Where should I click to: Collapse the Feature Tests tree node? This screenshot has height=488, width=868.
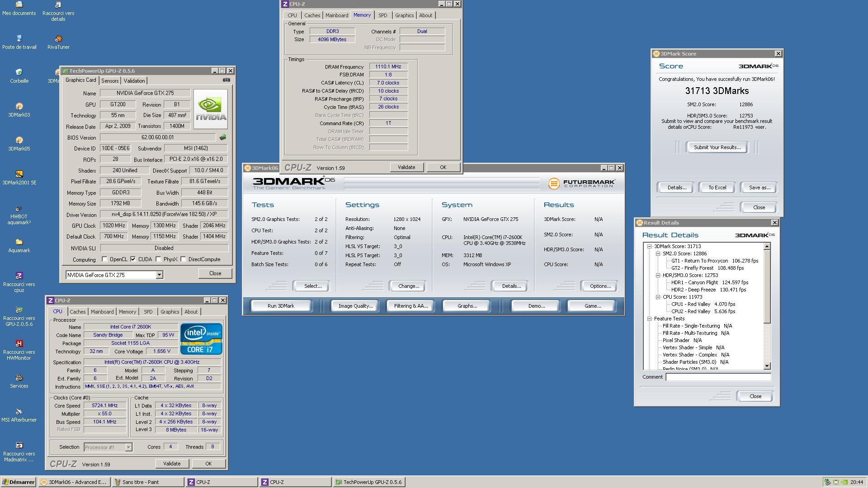(x=650, y=319)
